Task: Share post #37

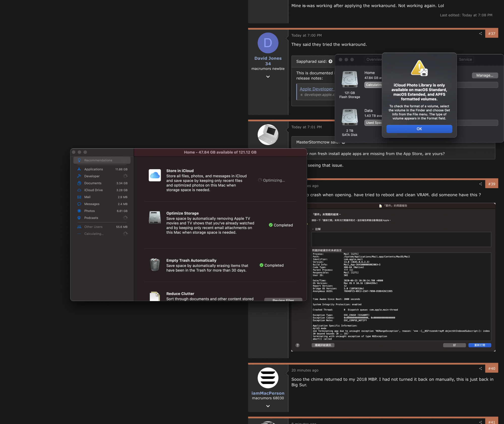Action: (481, 34)
